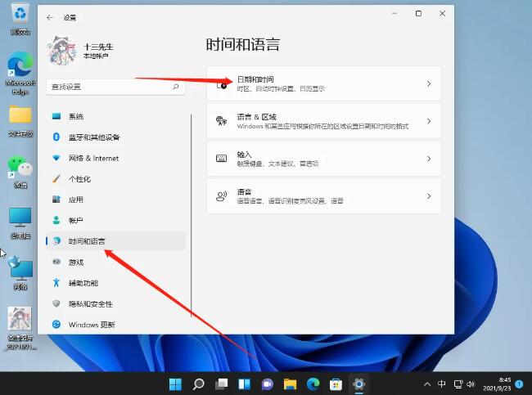Click the Bluetooth icon in the sidebar
The height and width of the screenshot is (395, 532).
[x=56, y=137]
